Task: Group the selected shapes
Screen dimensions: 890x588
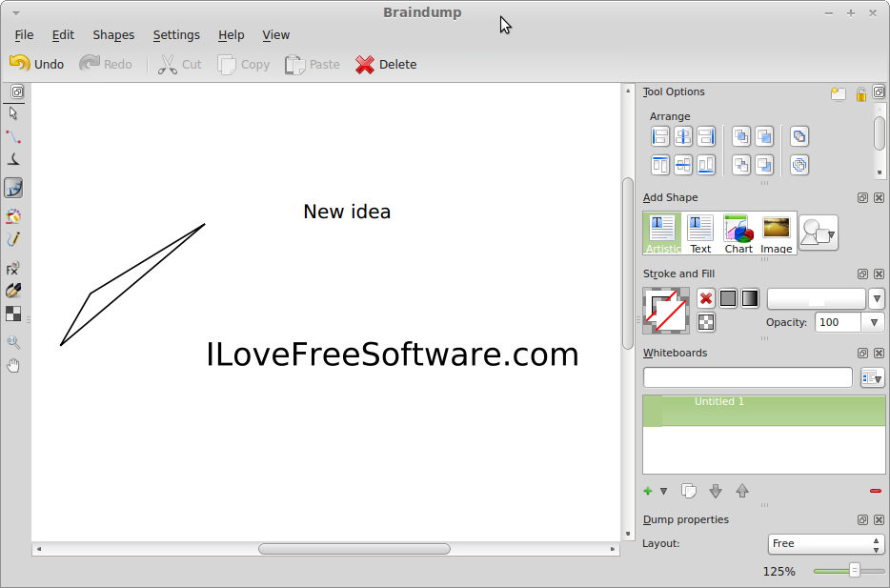Action: click(x=799, y=137)
